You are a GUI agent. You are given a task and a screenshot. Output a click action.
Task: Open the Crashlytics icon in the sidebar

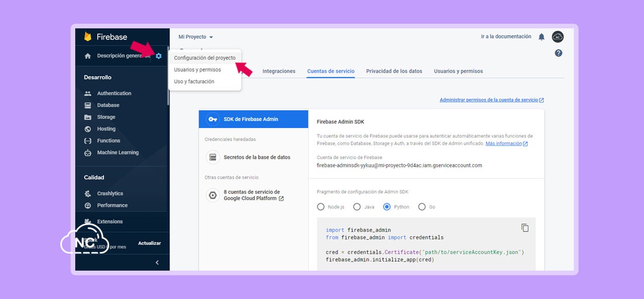[x=88, y=193]
